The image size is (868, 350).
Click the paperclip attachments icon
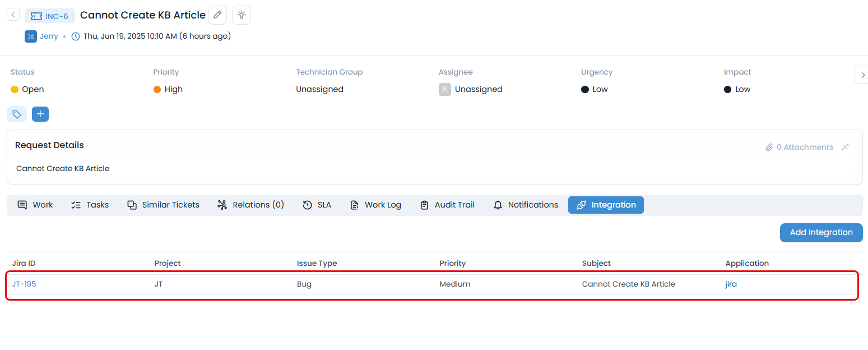coord(769,148)
